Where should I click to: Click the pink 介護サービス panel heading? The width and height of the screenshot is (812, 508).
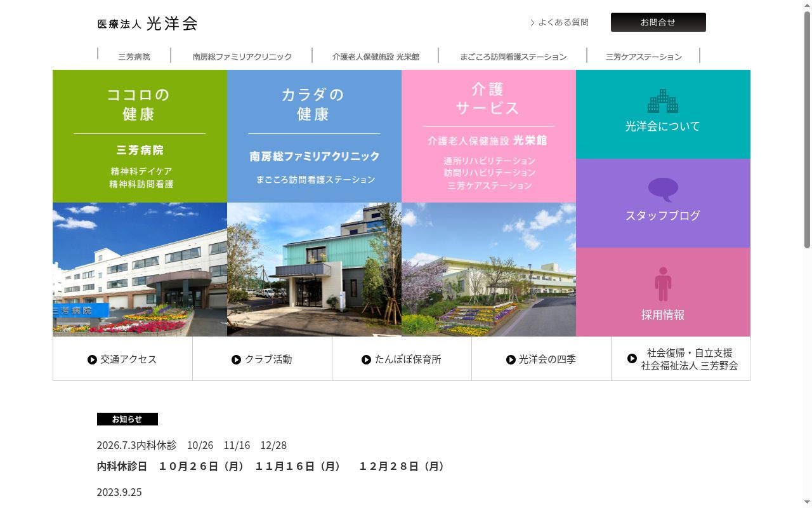(488, 98)
